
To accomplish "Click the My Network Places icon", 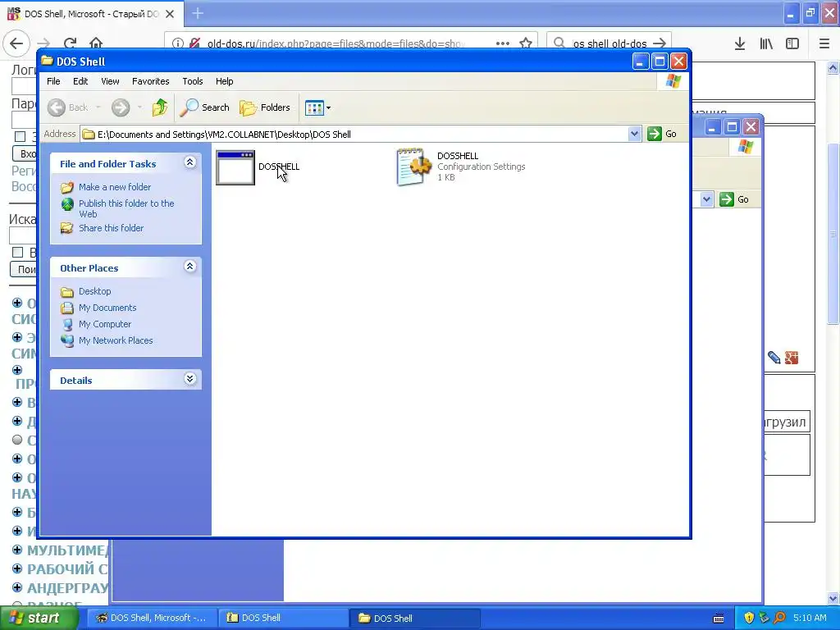I will pos(67,340).
